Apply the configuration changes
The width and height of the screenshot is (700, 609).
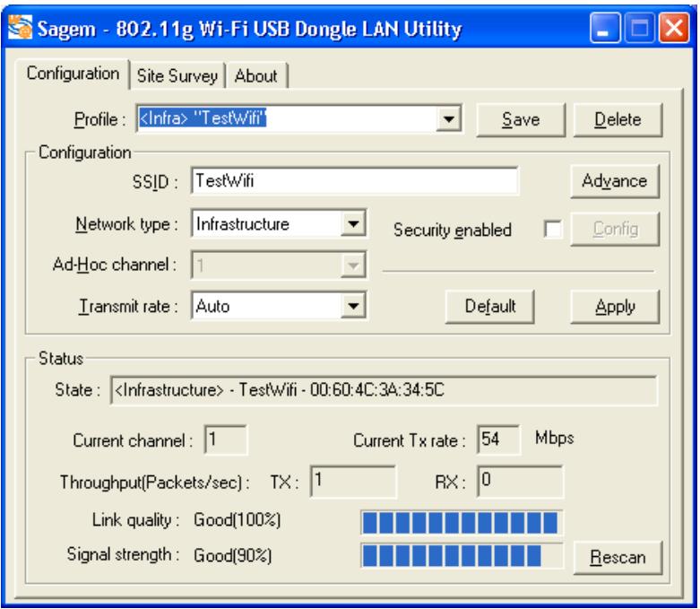coord(614,307)
